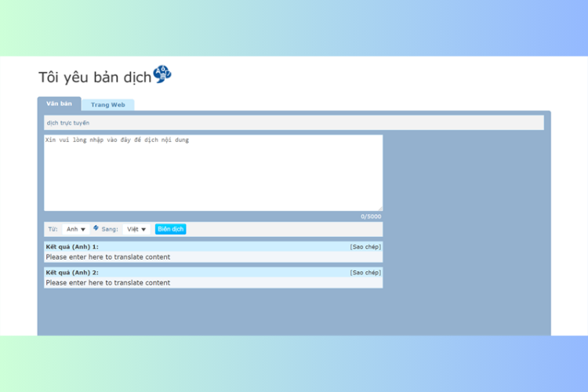This screenshot has height=392, width=588.
Task: Copy result 1 with Sao chép link
Action: (x=365, y=247)
